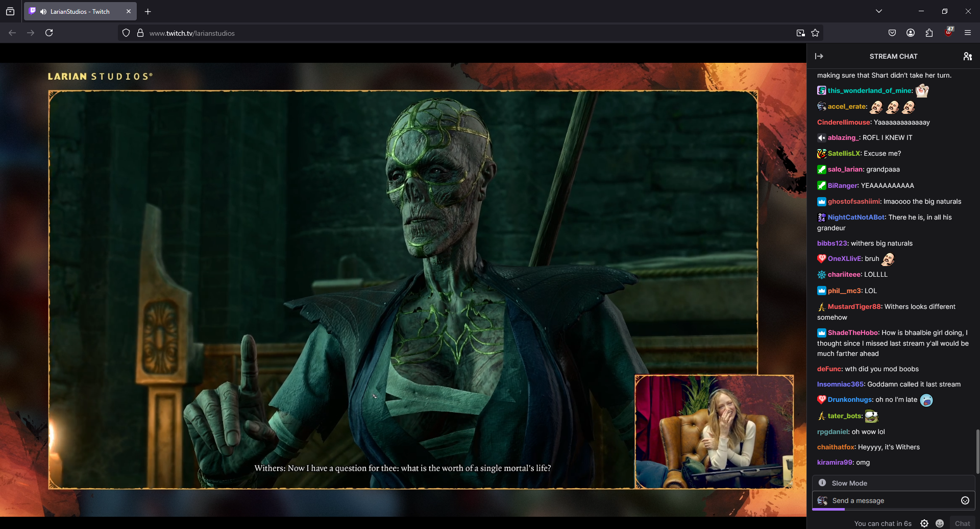This screenshot has width=980, height=529.
Task: Click the green badge next to BiRanger
Action: [822, 185]
